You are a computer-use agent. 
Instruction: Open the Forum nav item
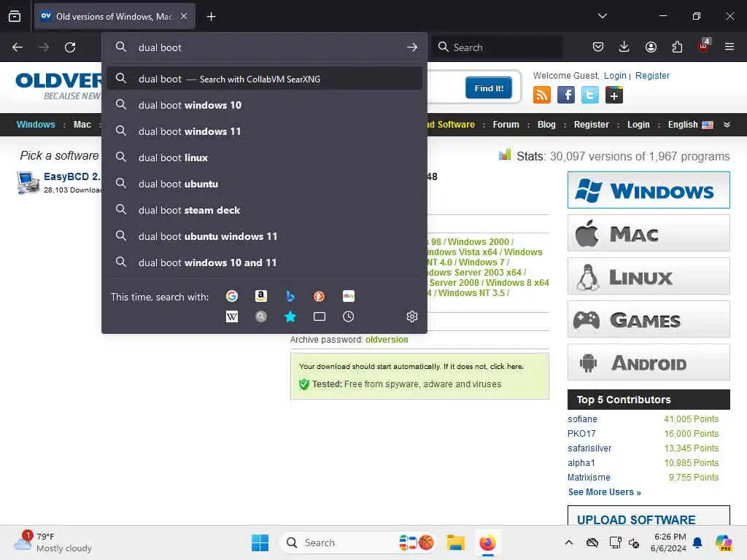506,124
